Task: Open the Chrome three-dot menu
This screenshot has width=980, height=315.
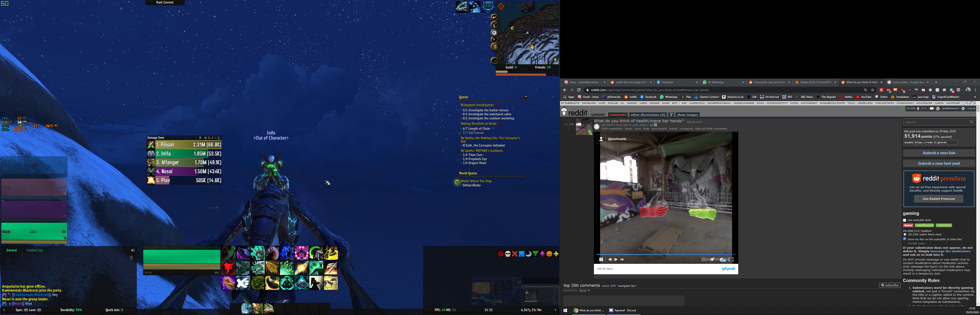Action: pyautogui.click(x=975, y=90)
